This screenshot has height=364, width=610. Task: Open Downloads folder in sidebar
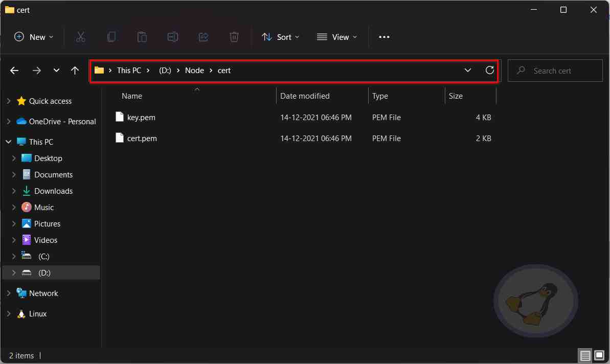click(53, 191)
